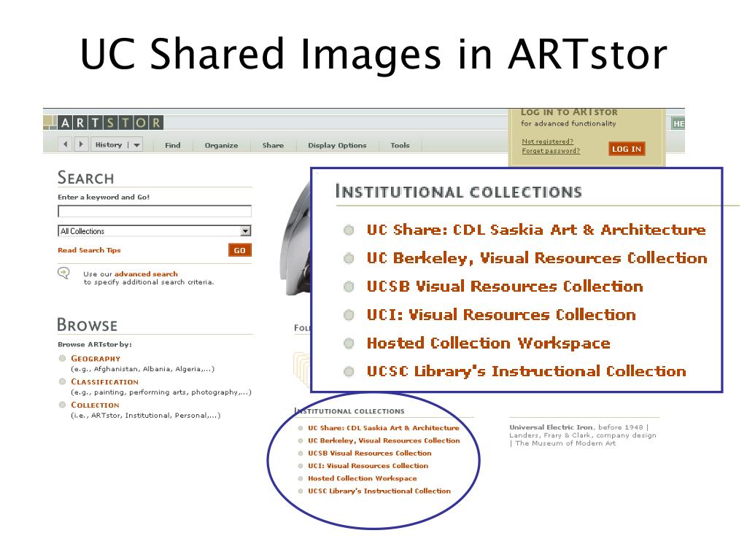Click the keyword search text field

155,211
